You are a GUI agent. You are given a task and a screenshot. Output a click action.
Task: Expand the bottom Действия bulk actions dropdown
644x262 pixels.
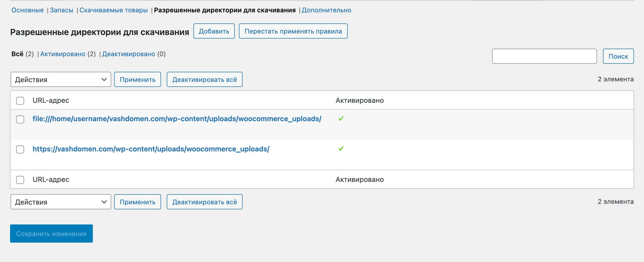coord(61,202)
